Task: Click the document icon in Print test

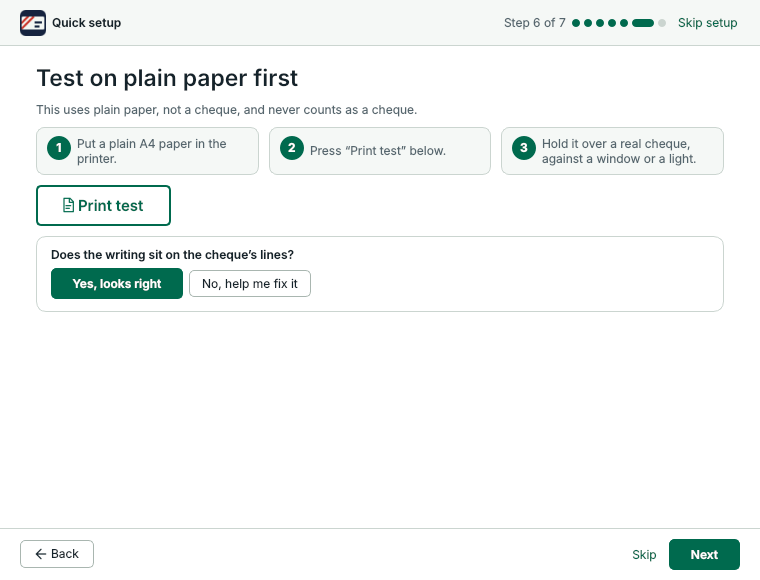Action: [68, 205]
